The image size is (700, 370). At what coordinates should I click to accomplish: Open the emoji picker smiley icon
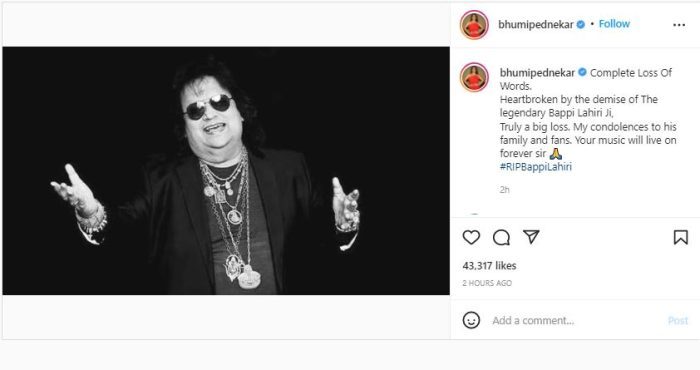(x=471, y=320)
